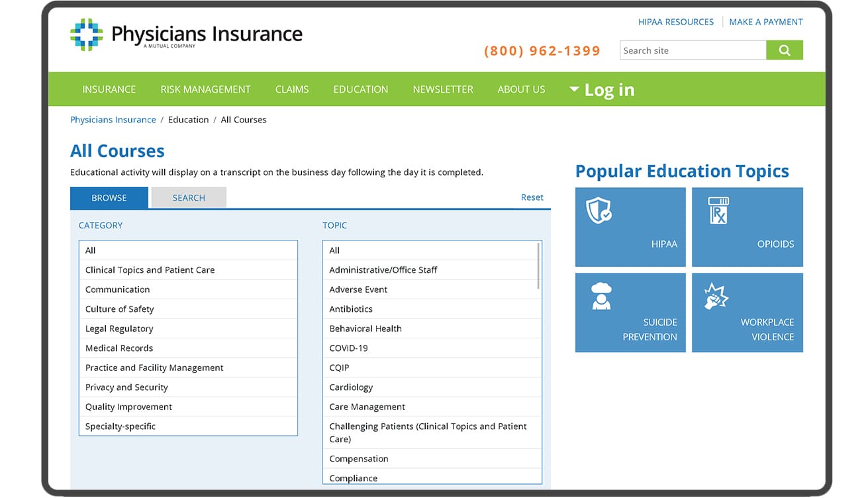Viewport: 868px width, 498px height.
Task: Open the Suicide Prevention topic tile
Action: click(630, 313)
